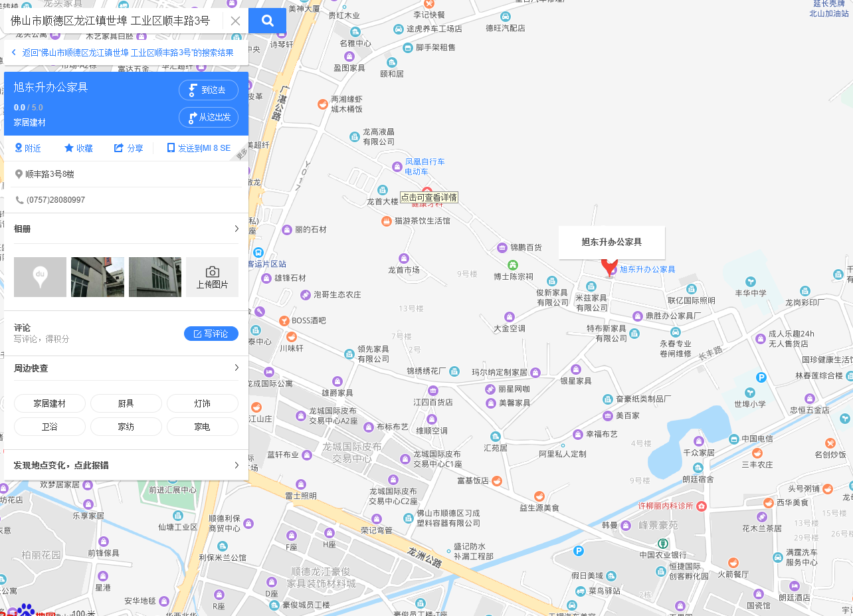The width and height of the screenshot is (853, 616).
Task: Clear the search box with X icon
Action: point(235,21)
